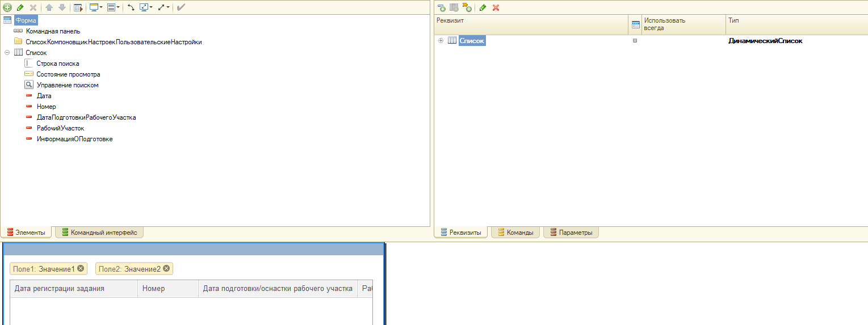The width and height of the screenshot is (868, 325).
Task: Click the Add attribute icon
Action: 441,7
